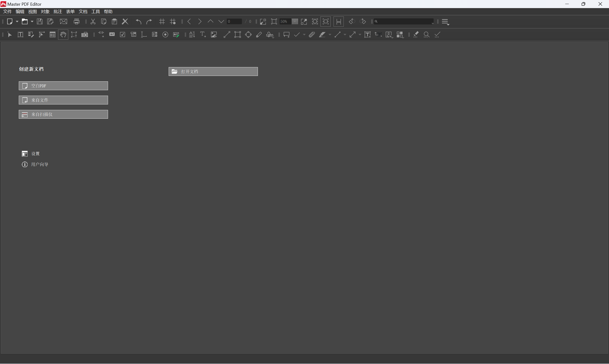Select the Hand tool
The width and height of the screenshot is (609, 364).
click(63, 34)
